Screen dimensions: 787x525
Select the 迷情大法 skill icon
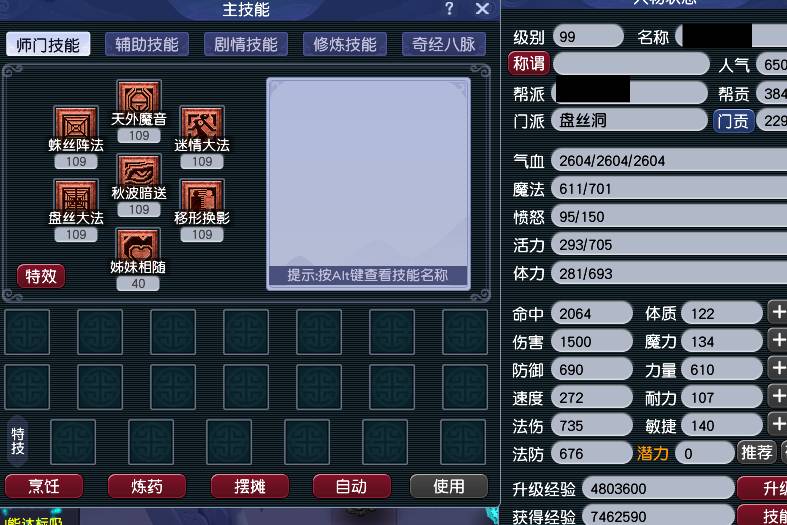coord(202,123)
